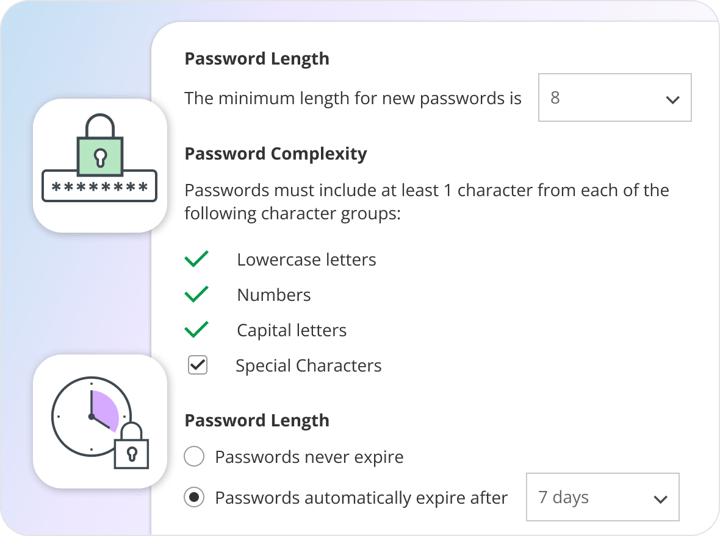
Task: Click the Capital letters label
Action: [291, 330]
